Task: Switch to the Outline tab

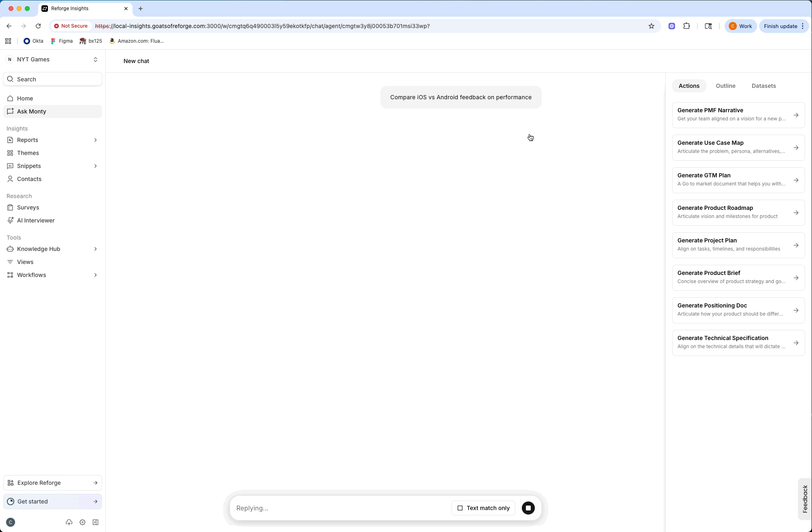Action: pos(725,86)
